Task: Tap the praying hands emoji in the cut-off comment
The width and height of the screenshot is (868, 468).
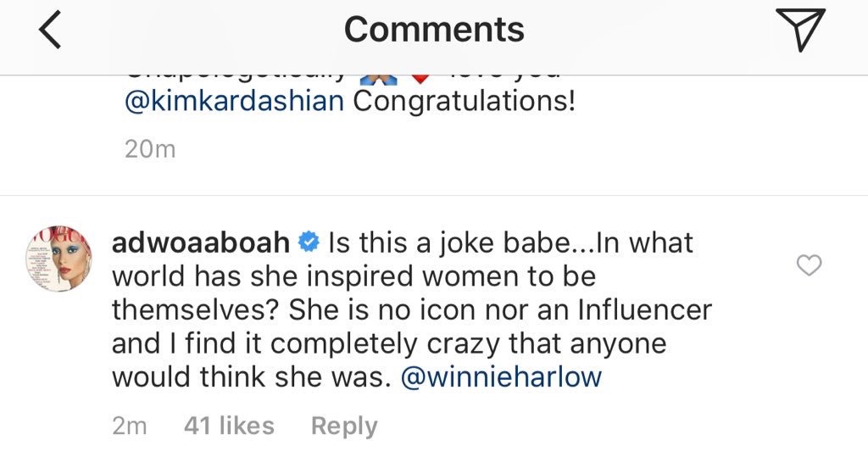Action: coord(381,81)
